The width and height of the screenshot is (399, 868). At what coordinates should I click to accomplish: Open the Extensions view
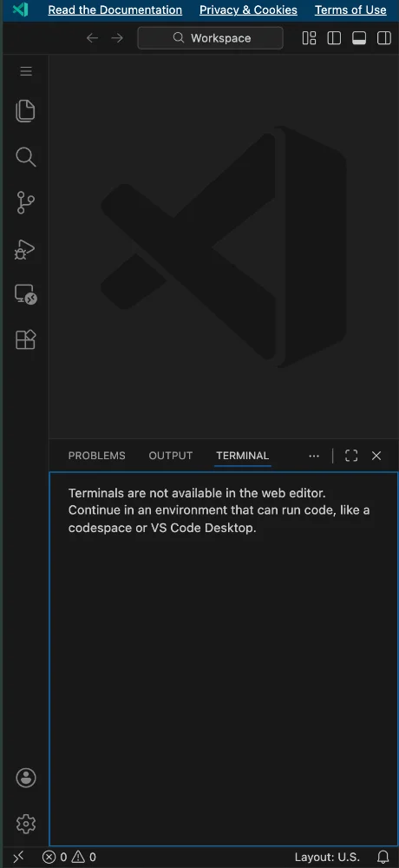coord(25,339)
